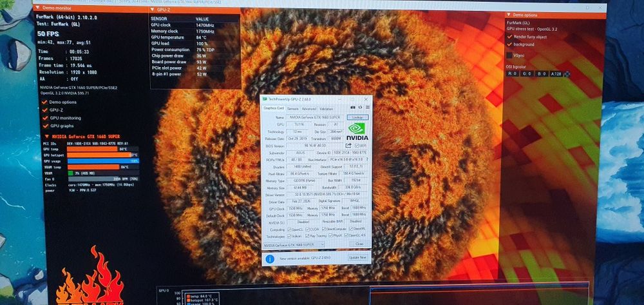Toggle the OpenGL 4.6 checkbox in GPU-Z
This screenshot has width=644, height=305.
(346, 235)
